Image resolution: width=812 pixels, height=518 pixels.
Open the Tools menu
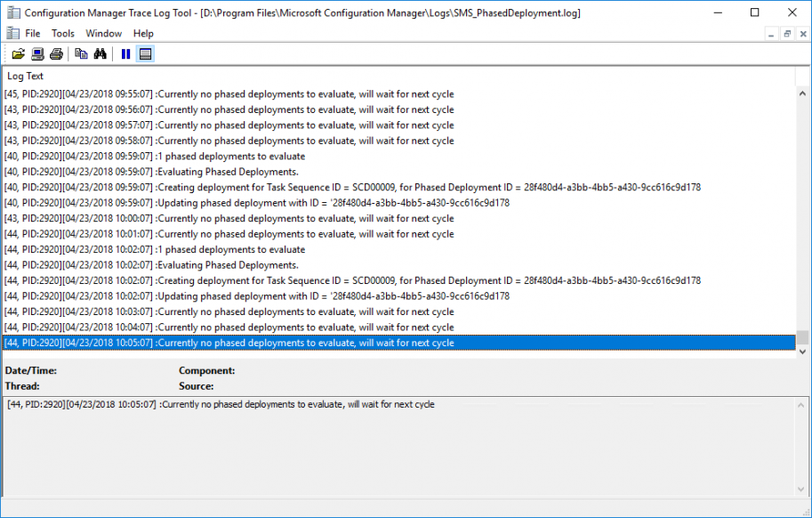63,34
